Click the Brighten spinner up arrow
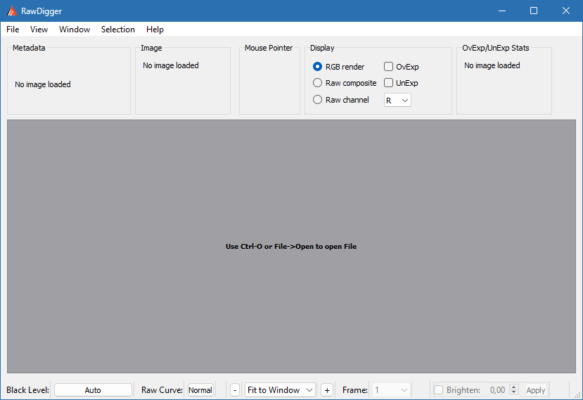Screen dimensions: 583x400 pyautogui.click(x=514, y=387)
